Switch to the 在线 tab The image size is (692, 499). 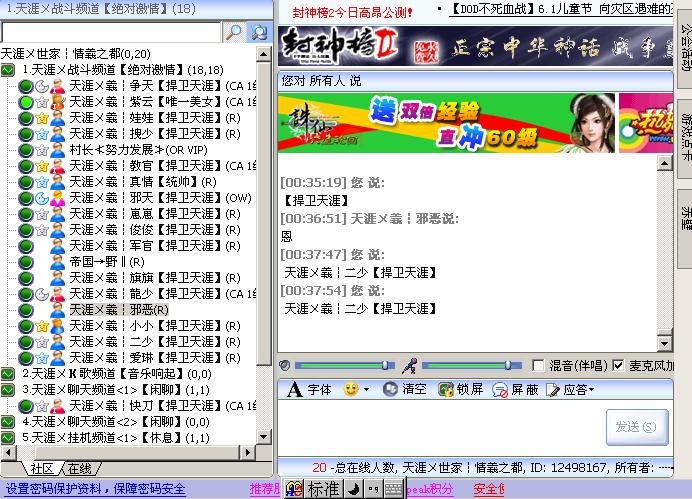(x=79, y=469)
